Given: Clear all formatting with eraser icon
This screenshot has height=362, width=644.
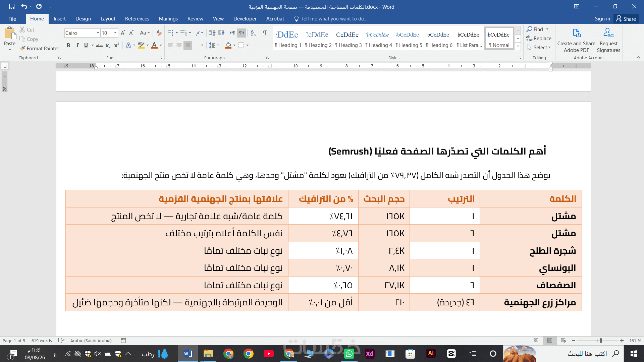Looking at the screenshot, I should click(159, 33).
